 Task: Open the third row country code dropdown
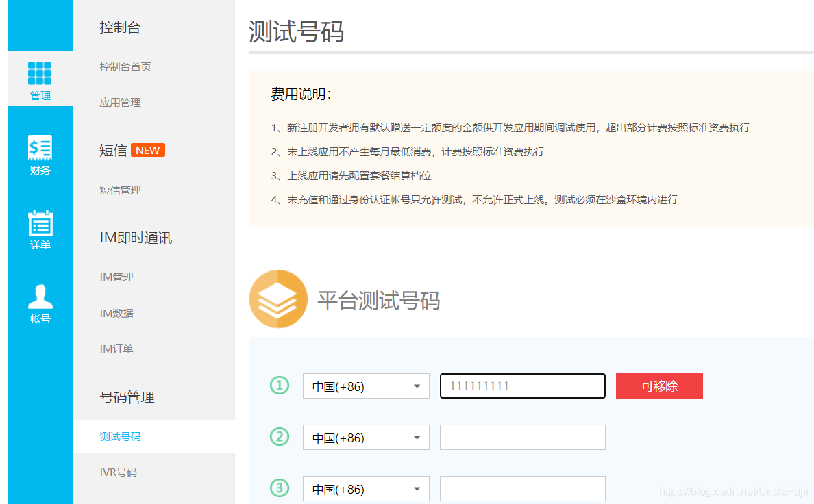[417, 488]
